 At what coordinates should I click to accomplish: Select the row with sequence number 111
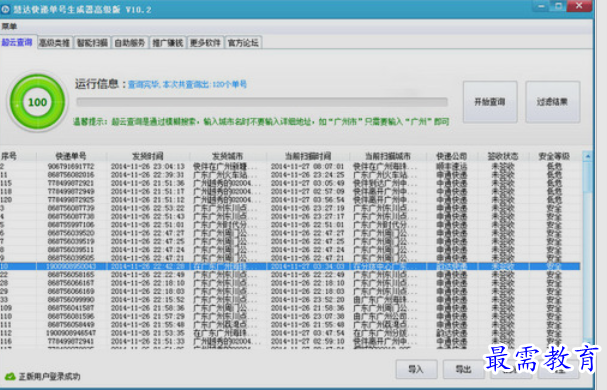click(290, 325)
